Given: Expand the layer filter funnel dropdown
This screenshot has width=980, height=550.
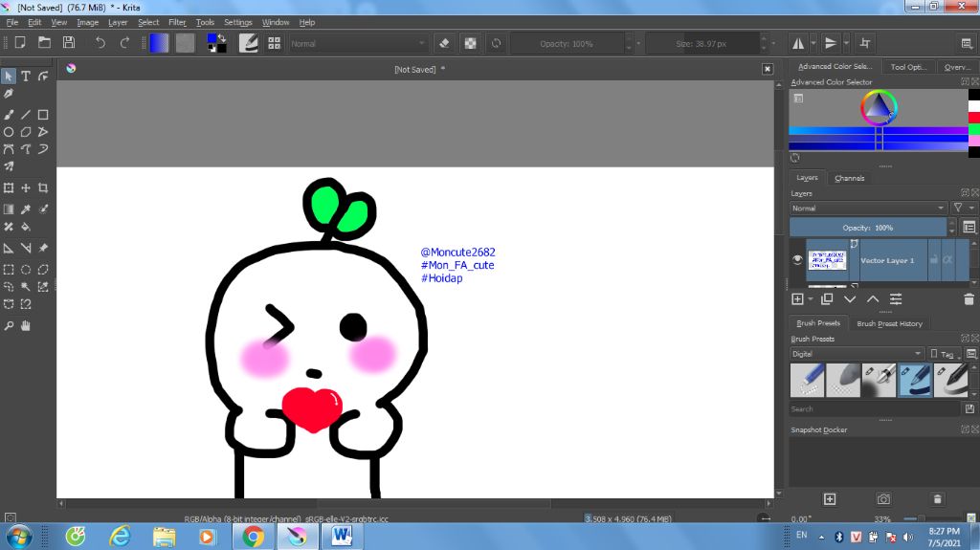Looking at the screenshot, I should [x=963, y=208].
